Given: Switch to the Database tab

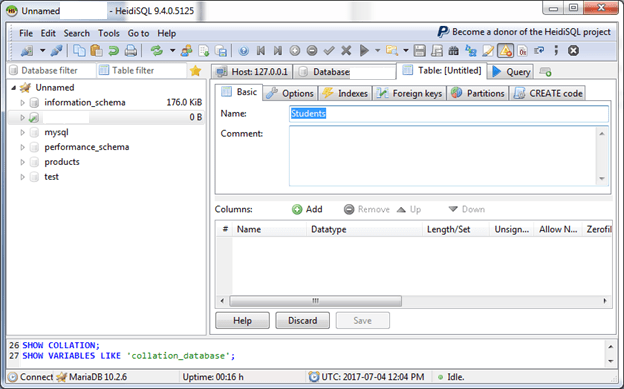Looking at the screenshot, I should (345, 72).
